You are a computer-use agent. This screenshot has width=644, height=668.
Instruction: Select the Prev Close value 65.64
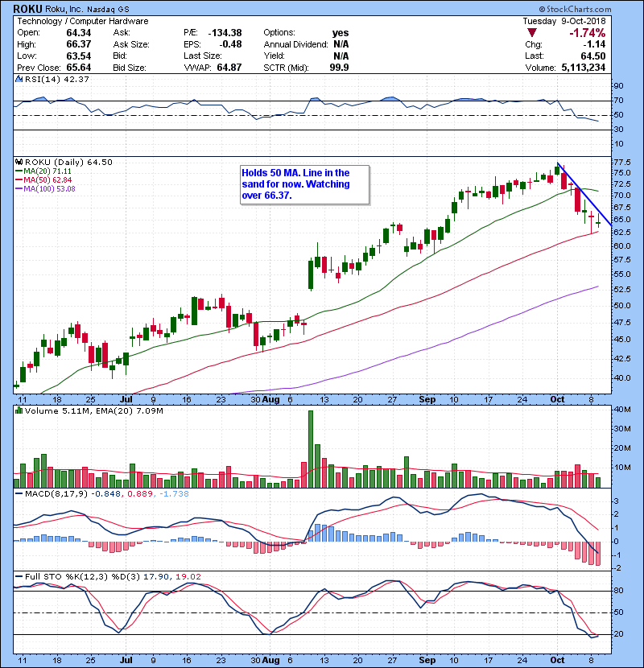(78, 68)
